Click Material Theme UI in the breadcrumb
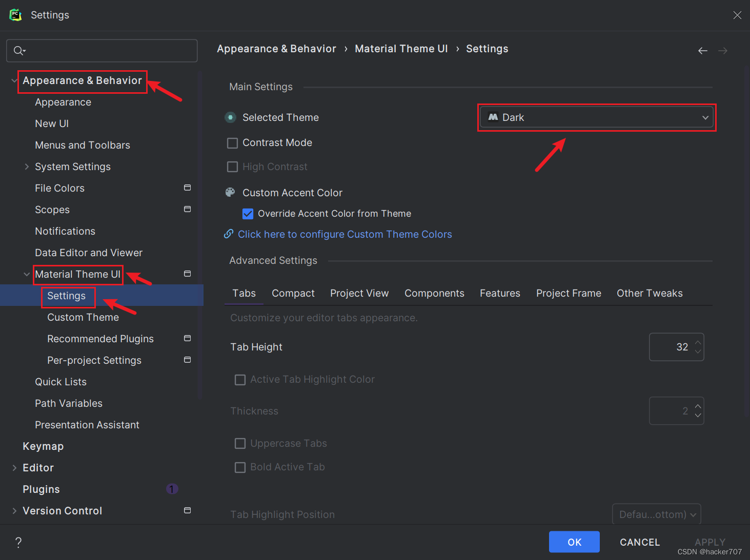 click(401, 49)
